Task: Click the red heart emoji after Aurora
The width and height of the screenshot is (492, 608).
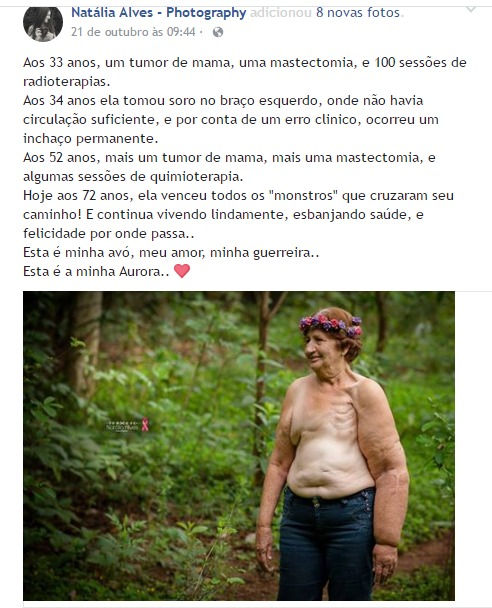Action: point(182,271)
